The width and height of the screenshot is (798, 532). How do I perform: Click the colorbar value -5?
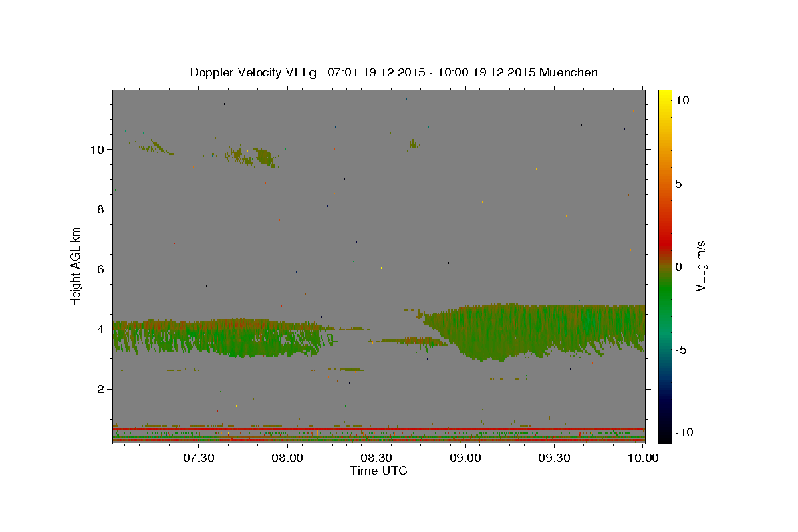click(681, 350)
